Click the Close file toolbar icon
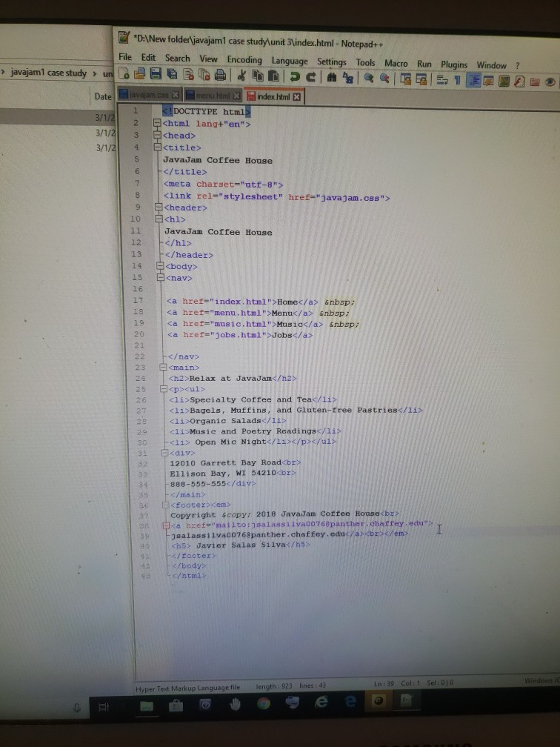The height and width of the screenshot is (747, 560). (189, 74)
